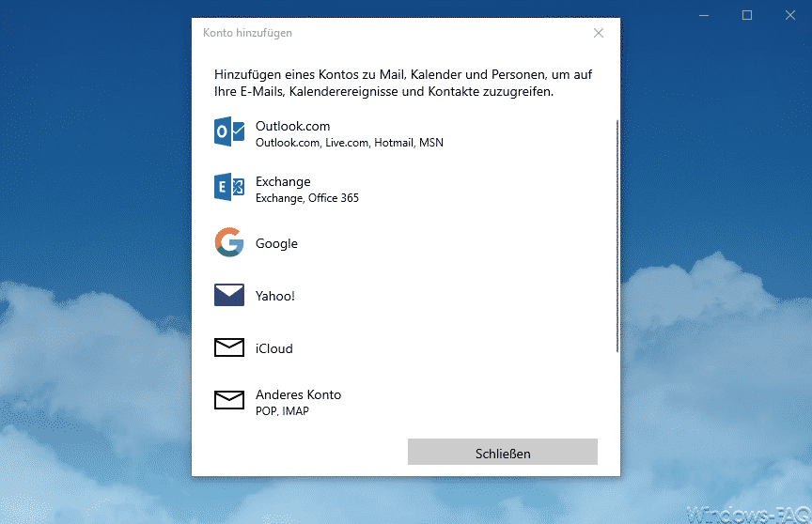
Task: Close the Konto hinzufügen dialog with X
Action: tap(599, 33)
